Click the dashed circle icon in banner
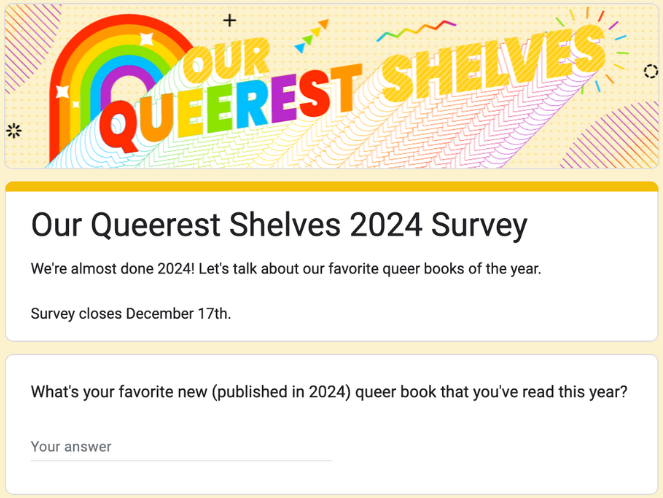Screen dimensions: 663x498 (651, 71)
